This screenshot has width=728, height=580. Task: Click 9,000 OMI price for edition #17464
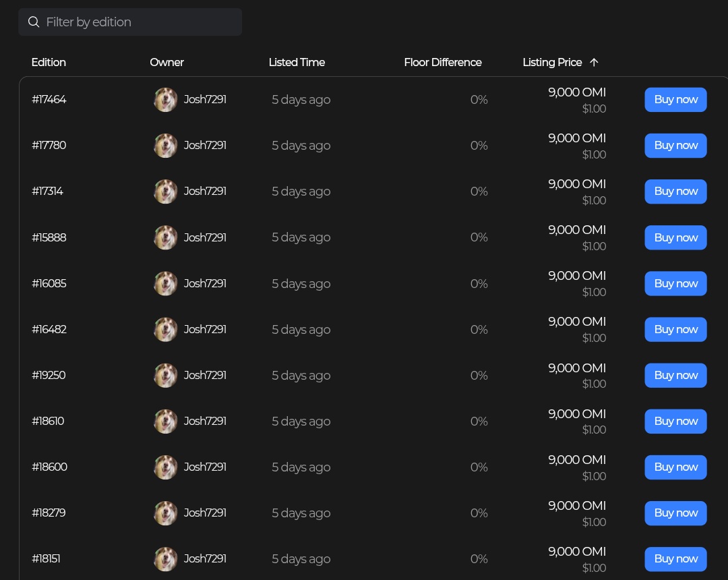tap(577, 92)
